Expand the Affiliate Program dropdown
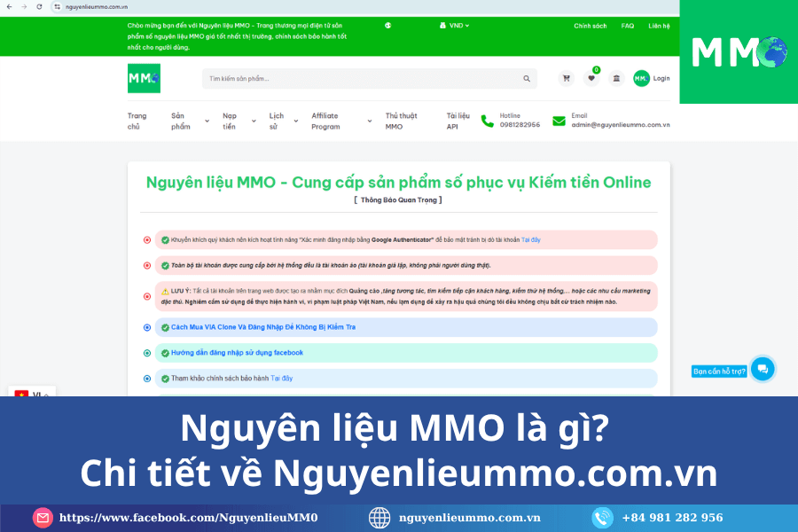This screenshot has height=532, width=798. click(370, 121)
